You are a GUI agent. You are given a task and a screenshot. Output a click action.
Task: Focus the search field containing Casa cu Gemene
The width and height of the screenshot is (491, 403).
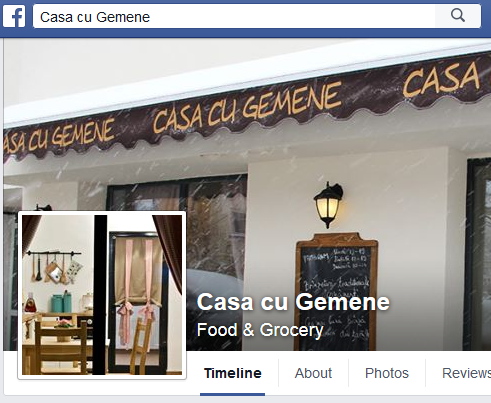coord(234,16)
